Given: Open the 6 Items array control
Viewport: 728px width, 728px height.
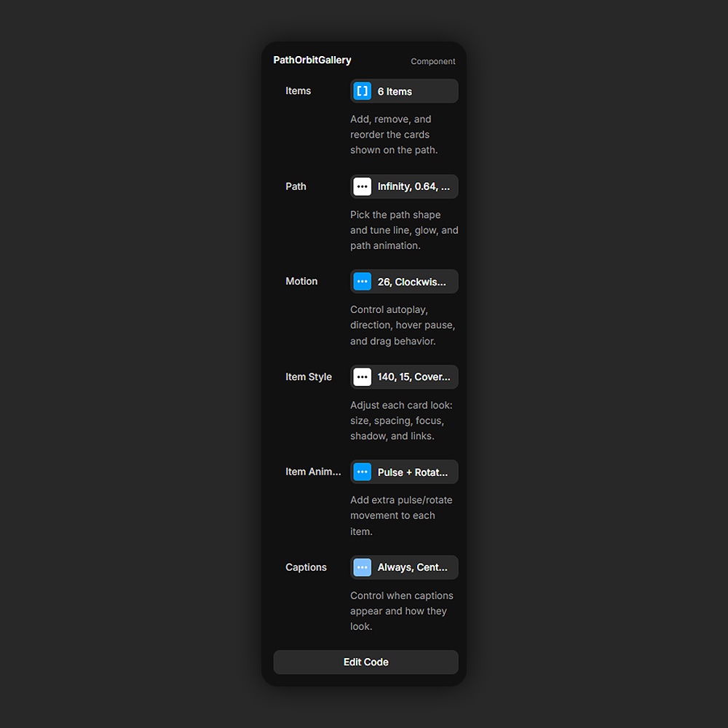Looking at the screenshot, I should (404, 91).
